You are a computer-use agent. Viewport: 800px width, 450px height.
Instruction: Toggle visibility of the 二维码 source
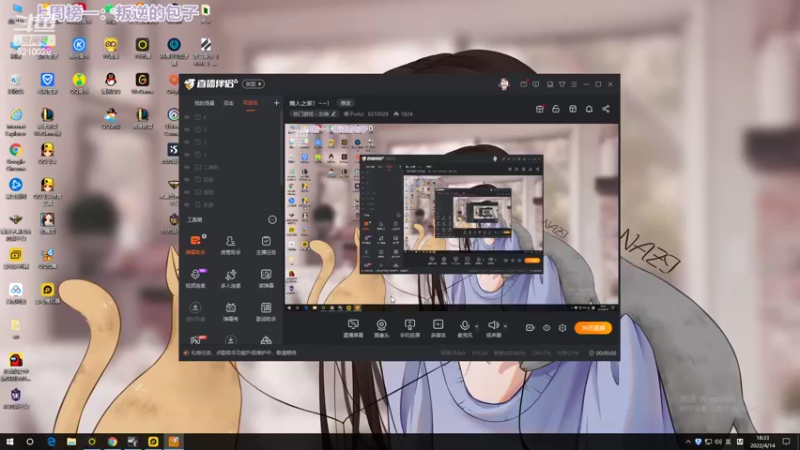pos(187,167)
